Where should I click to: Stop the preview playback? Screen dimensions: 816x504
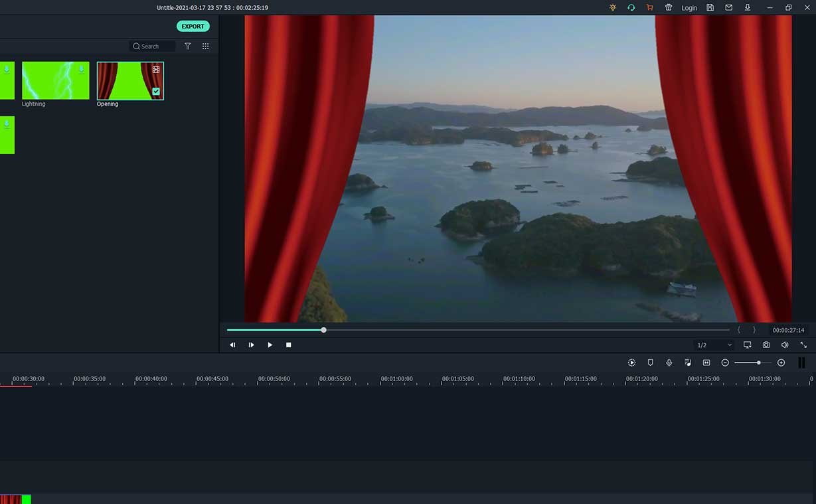[289, 345]
